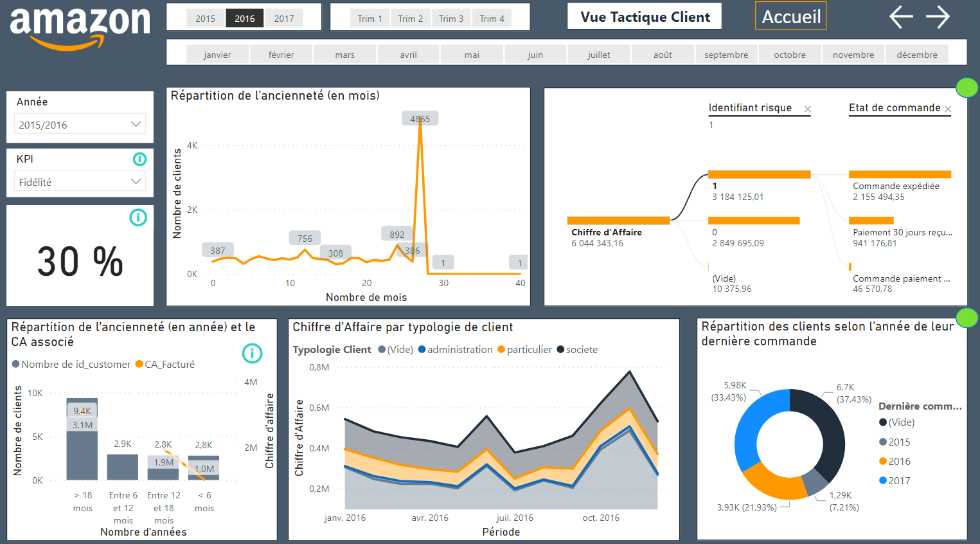Click 2017 in donut legend
This screenshot has width=980, height=544.
tap(895, 480)
